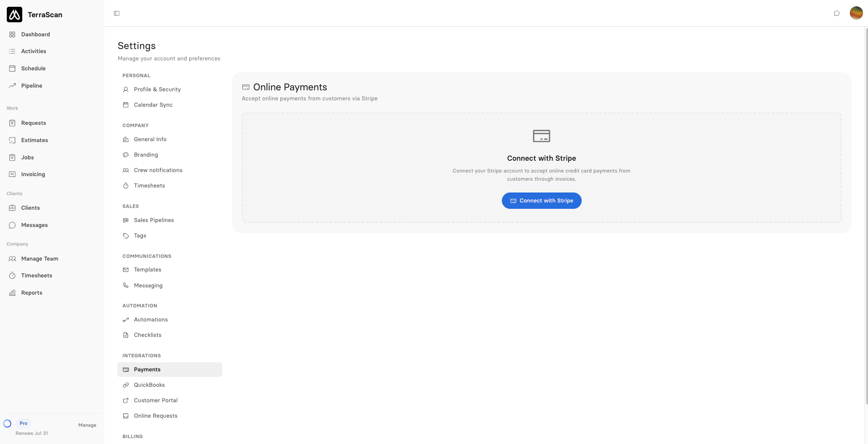868x444 pixels.
Task: Open Profile & Security settings
Action: pyautogui.click(x=170, y=89)
